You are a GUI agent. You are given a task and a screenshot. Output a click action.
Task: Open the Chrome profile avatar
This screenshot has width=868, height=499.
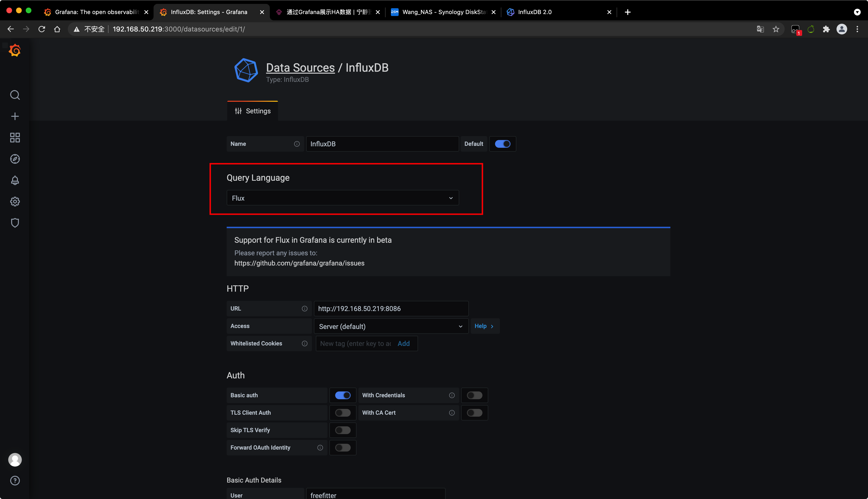point(842,29)
